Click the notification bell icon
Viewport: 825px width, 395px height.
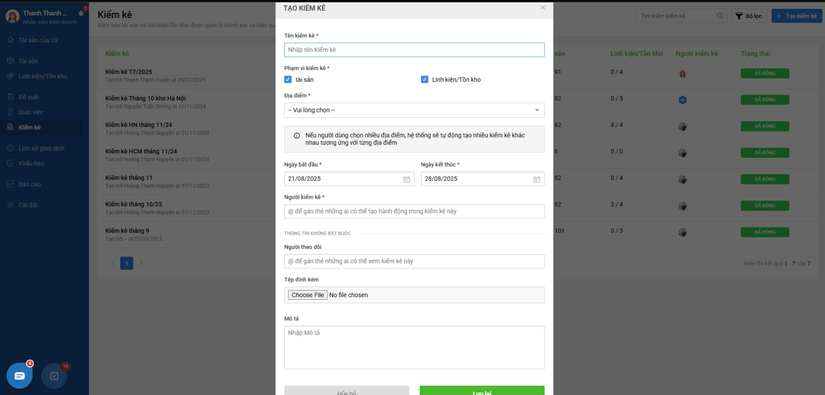pos(81,13)
